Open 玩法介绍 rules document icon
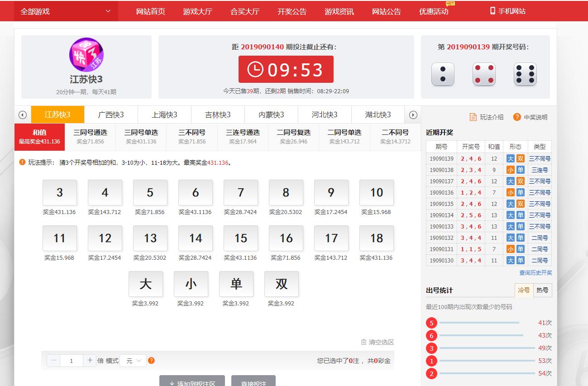 pos(473,117)
